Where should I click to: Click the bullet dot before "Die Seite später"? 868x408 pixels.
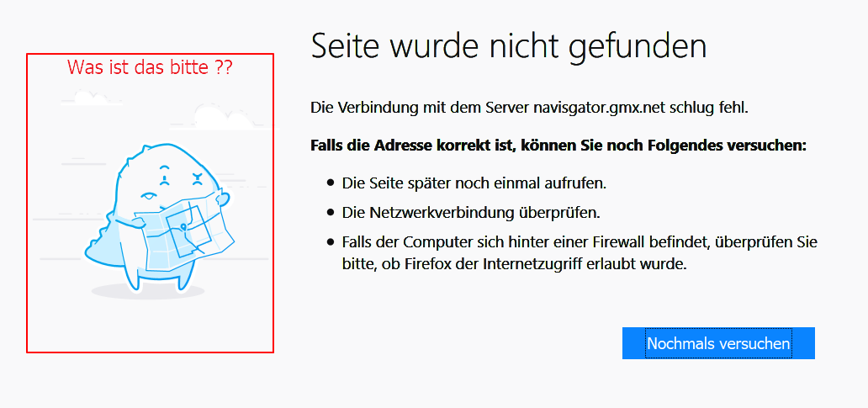click(x=331, y=183)
